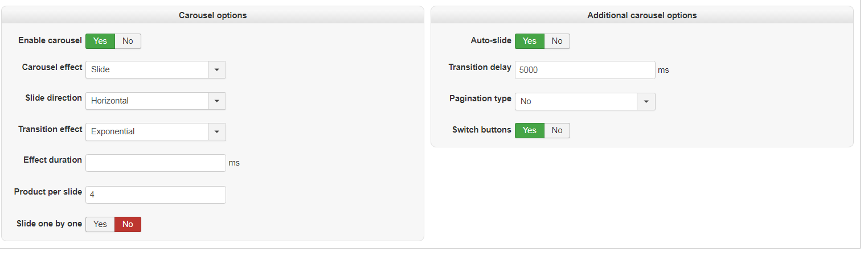
Task: Click the Horizontal slide direction select box
Action: pyautogui.click(x=147, y=101)
